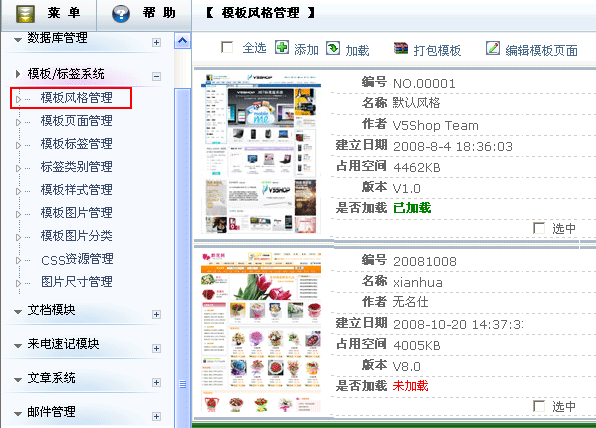Open 模板标签管理 in sidebar tree
596x428 pixels.
[76, 144]
